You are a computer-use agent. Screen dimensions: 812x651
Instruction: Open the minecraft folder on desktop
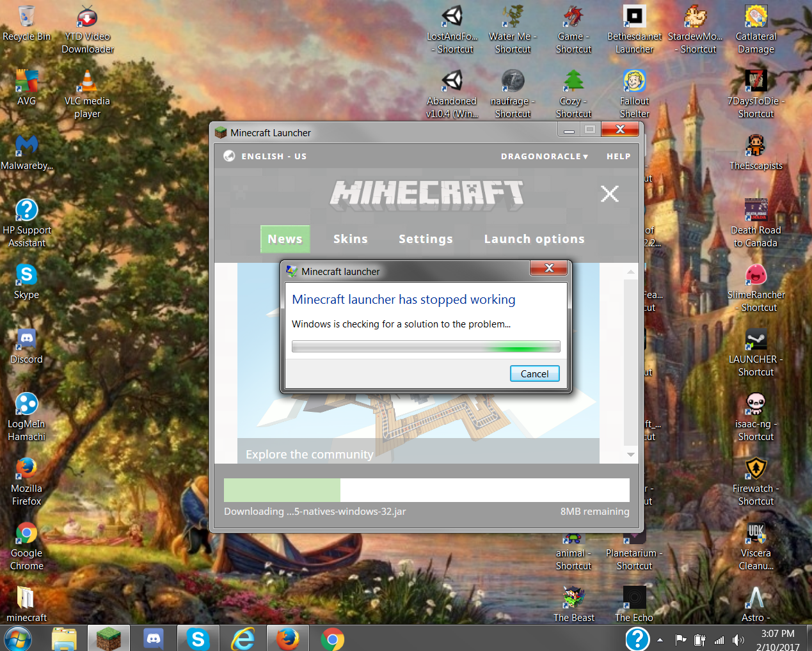click(26, 605)
